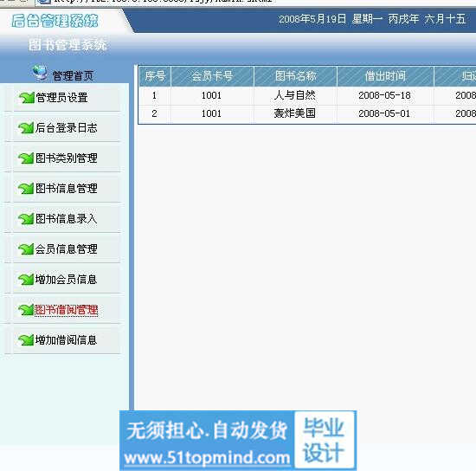Click the green arrow icon next to 管理员设置
The image size is (476, 471).
tap(27, 98)
